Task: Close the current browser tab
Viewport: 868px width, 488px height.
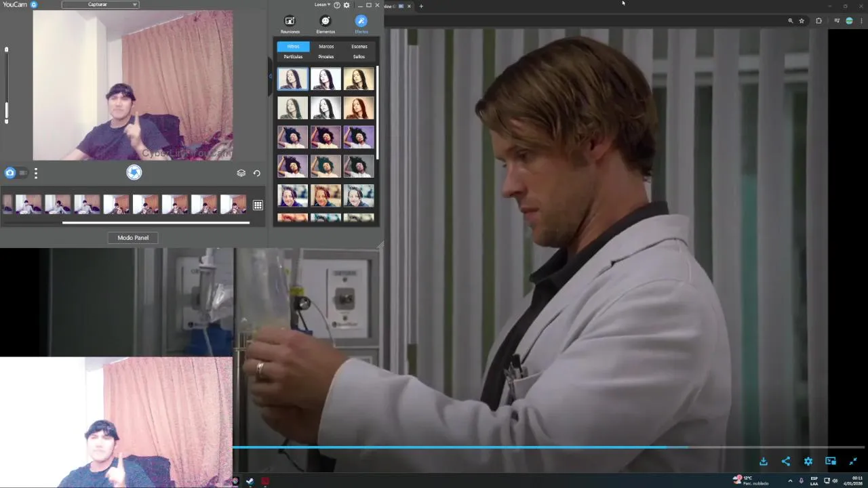Action: (409, 6)
